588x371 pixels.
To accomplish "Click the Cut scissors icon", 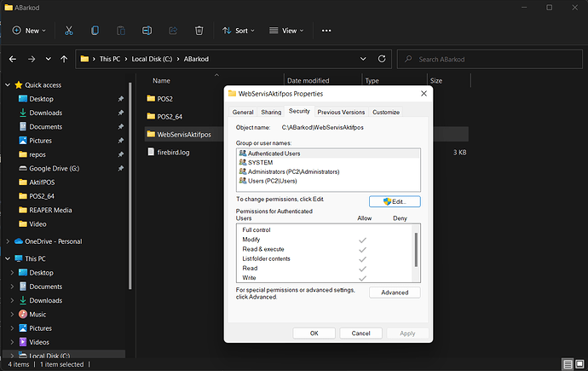I will pos(69,31).
